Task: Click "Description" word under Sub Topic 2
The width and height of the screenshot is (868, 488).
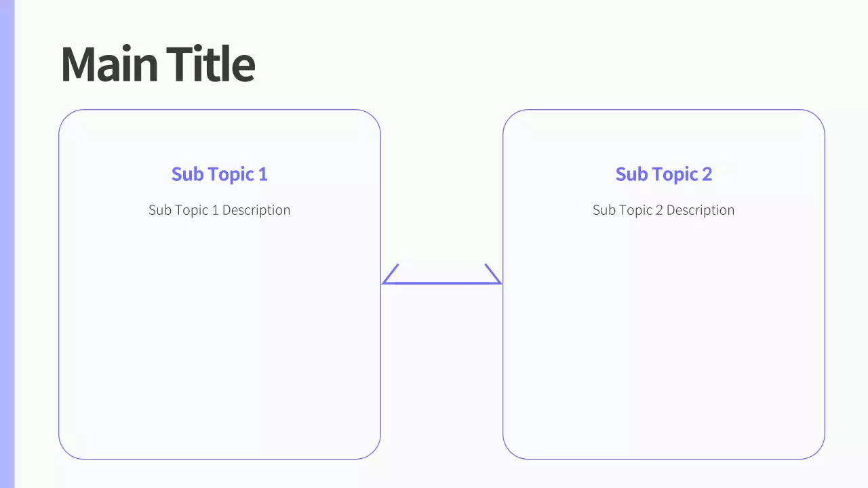Action: click(700, 210)
